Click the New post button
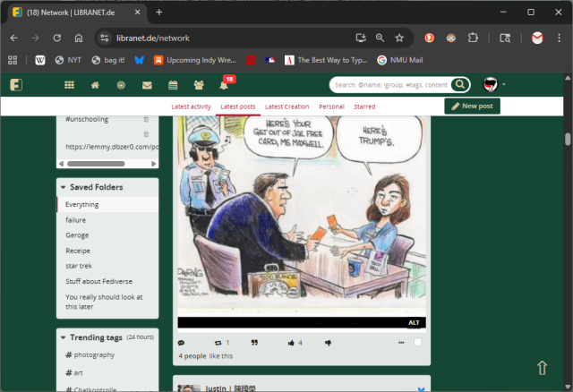Viewport: 573px width, 392px height. click(472, 107)
